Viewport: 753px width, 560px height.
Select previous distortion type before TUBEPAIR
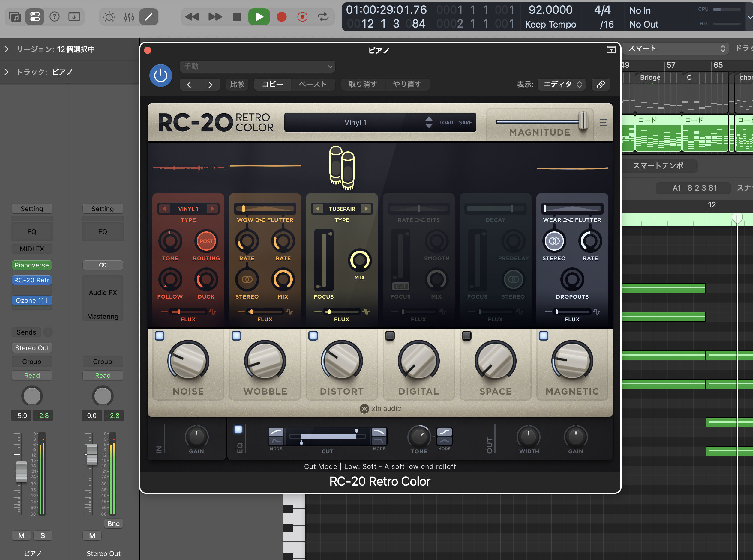pyautogui.click(x=318, y=209)
